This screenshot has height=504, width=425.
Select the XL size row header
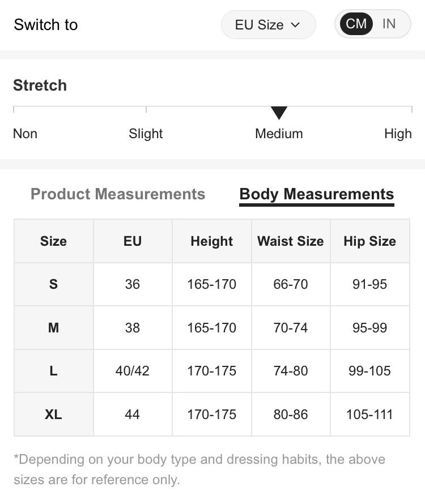pos(53,415)
